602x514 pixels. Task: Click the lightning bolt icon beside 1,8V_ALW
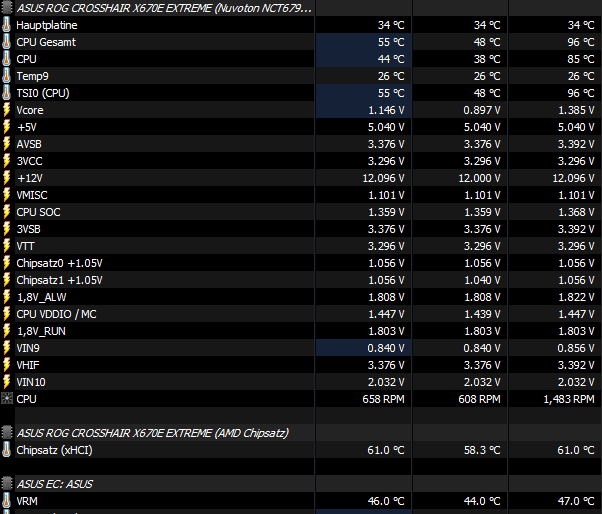(7, 297)
